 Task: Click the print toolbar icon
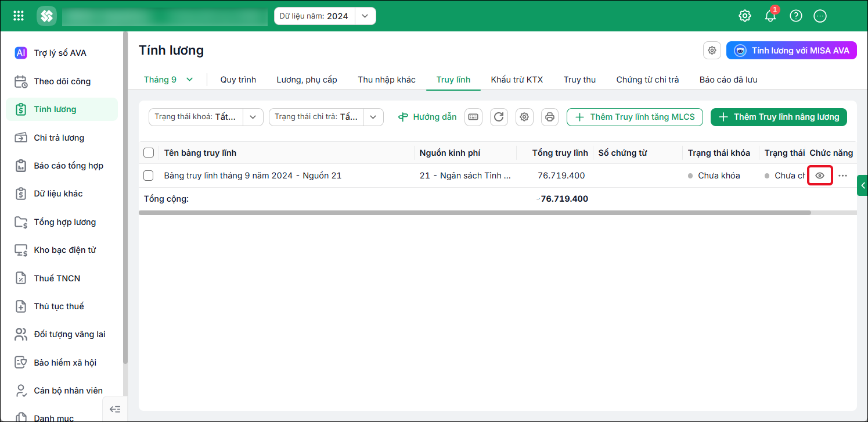pyautogui.click(x=550, y=117)
